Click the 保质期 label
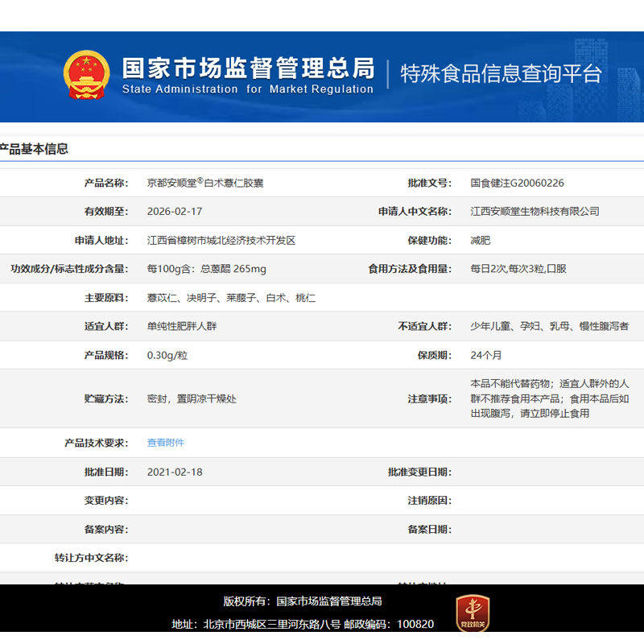Viewport: 644px width, 644px height. point(435,355)
